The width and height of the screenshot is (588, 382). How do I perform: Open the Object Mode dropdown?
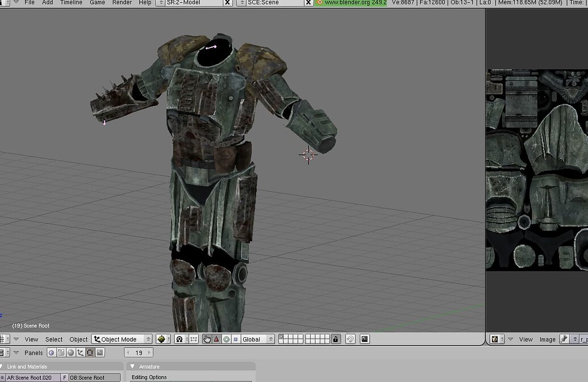[x=122, y=339]
